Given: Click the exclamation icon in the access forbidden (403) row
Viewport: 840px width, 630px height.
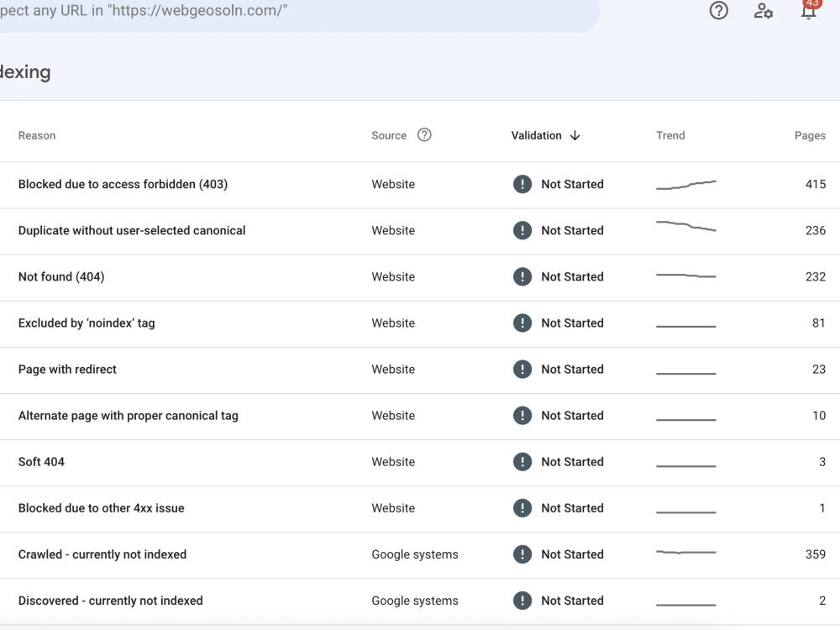Looking at the screenshot, I should click(522, 184).
